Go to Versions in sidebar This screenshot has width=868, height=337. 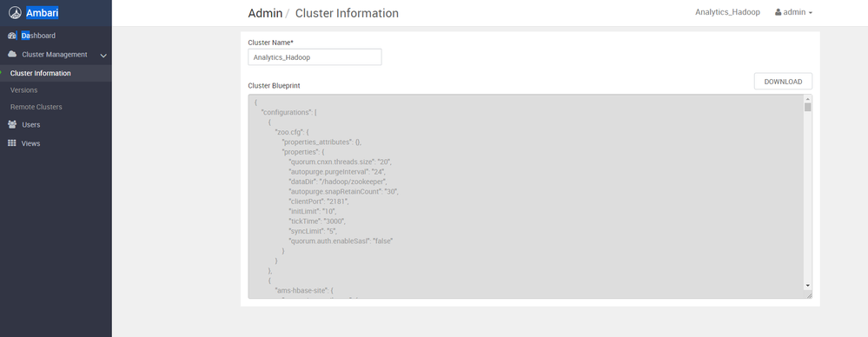tap(23, 90)
